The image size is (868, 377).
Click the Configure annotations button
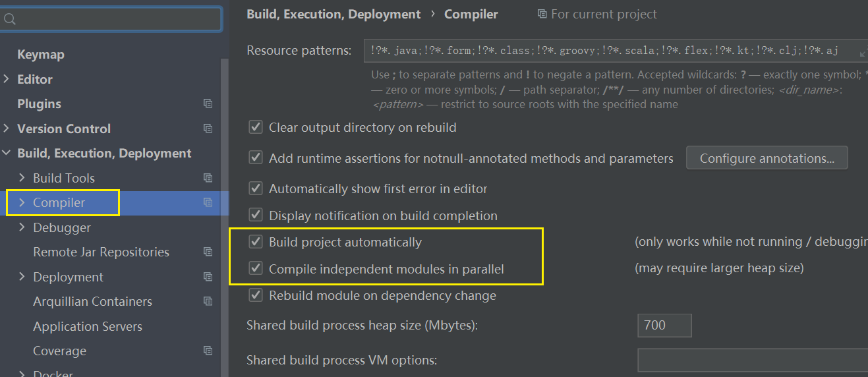767,158
